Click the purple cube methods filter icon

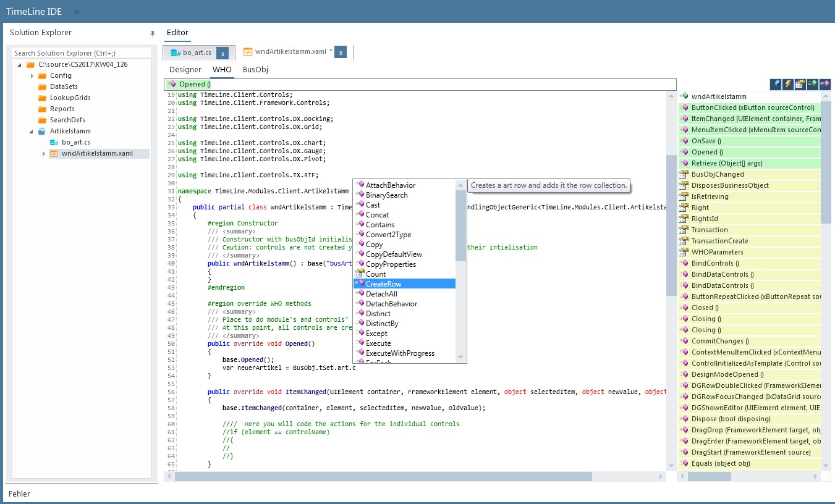click(x=825, y=84)
